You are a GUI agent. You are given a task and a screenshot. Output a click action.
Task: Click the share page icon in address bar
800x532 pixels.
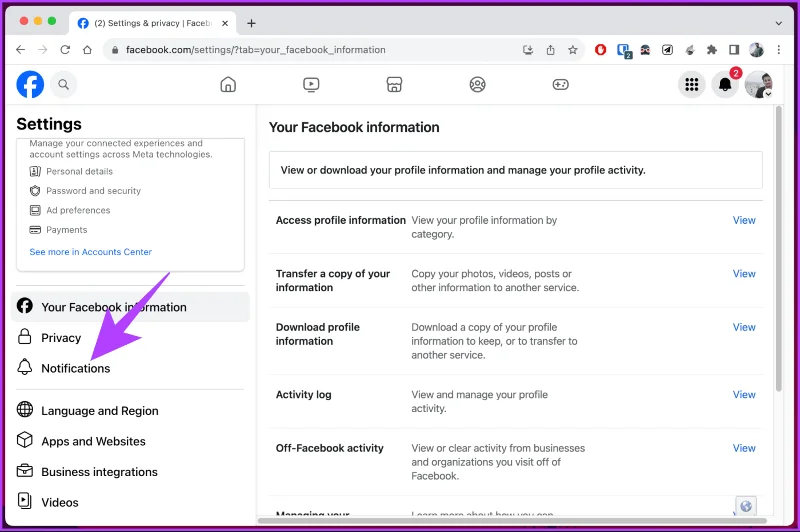click(x=550, y=49)
